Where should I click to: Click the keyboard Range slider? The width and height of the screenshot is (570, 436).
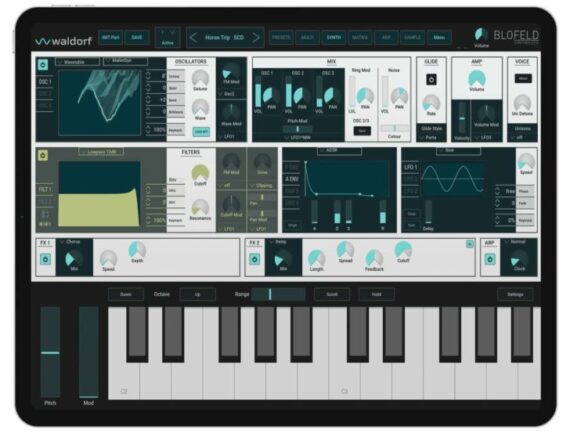point(278,294)
